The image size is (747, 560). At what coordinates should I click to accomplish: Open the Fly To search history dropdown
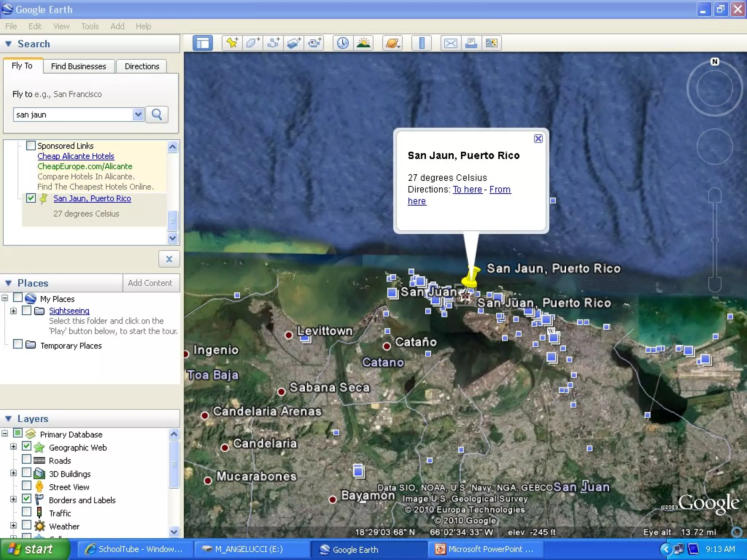click(138, 114)
